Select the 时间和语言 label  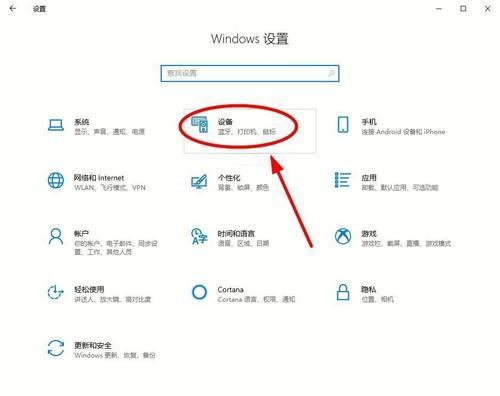click(x=236, y=233)
